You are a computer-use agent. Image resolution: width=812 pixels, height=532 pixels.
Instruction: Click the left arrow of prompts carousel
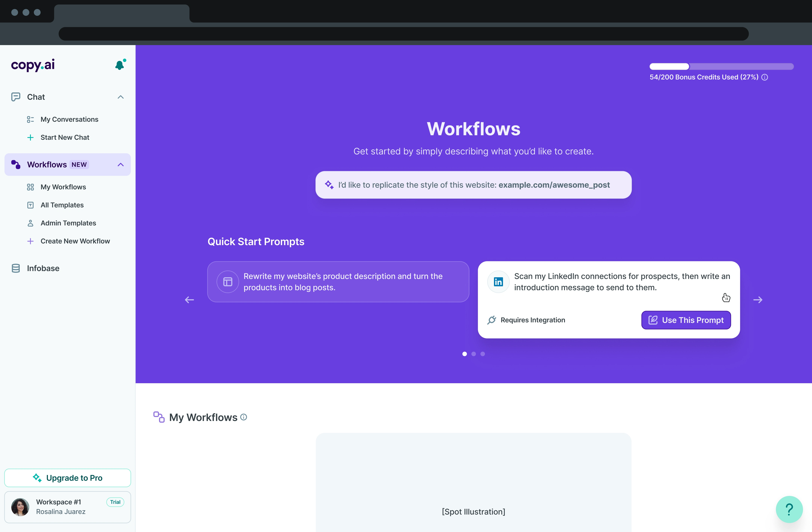pos(189,300)
